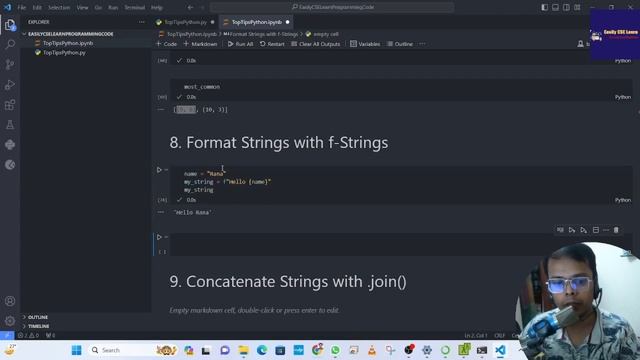Collapse the EASILYCSELEARNPROGRAMMINGCODE folder

tap(70, 34)
